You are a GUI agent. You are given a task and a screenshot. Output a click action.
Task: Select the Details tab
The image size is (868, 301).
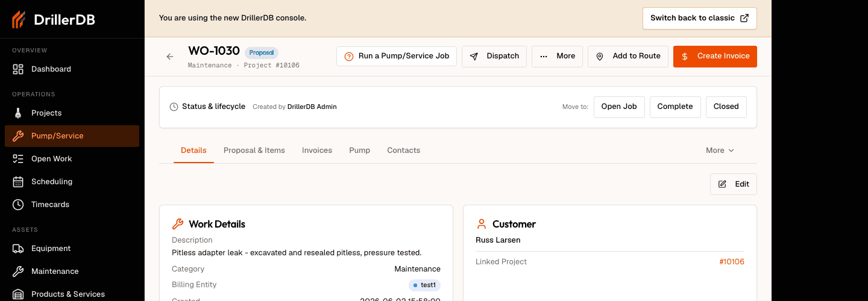pyautogui.click(x=193, y=150)
